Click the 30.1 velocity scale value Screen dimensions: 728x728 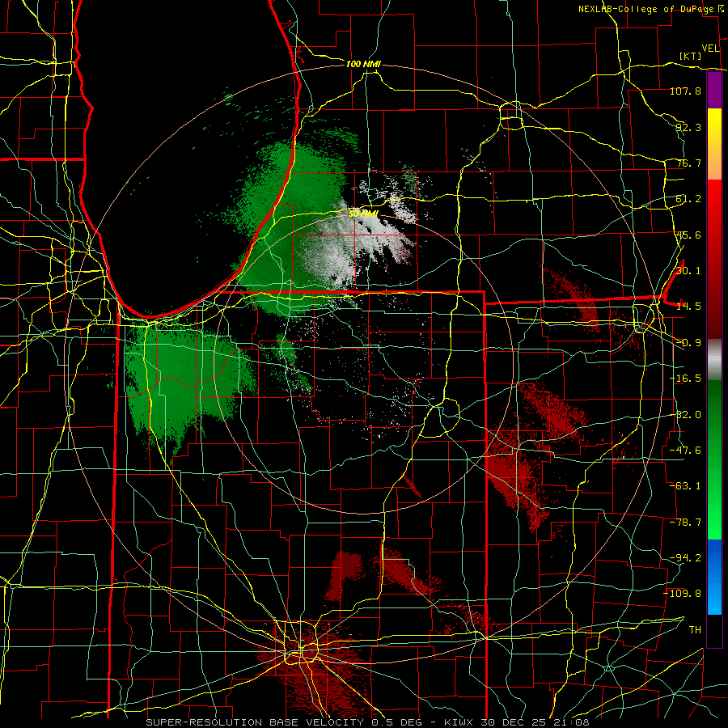point(688,271)
